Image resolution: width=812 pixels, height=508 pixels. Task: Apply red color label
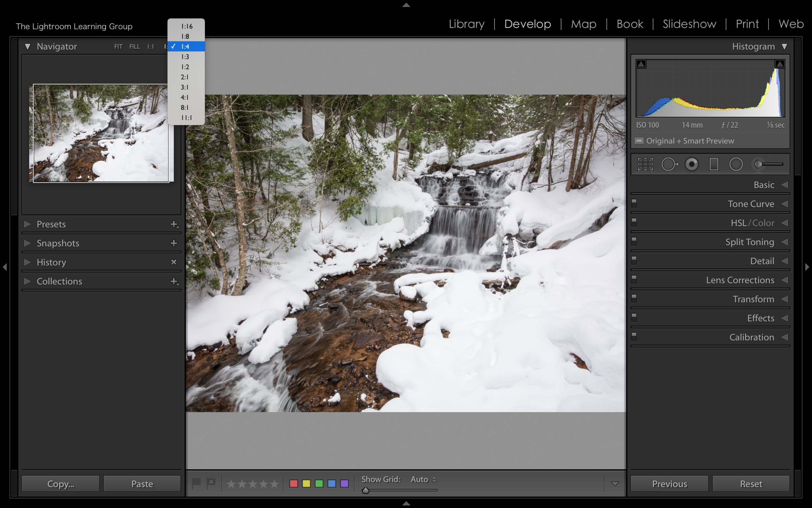(293, 484)
